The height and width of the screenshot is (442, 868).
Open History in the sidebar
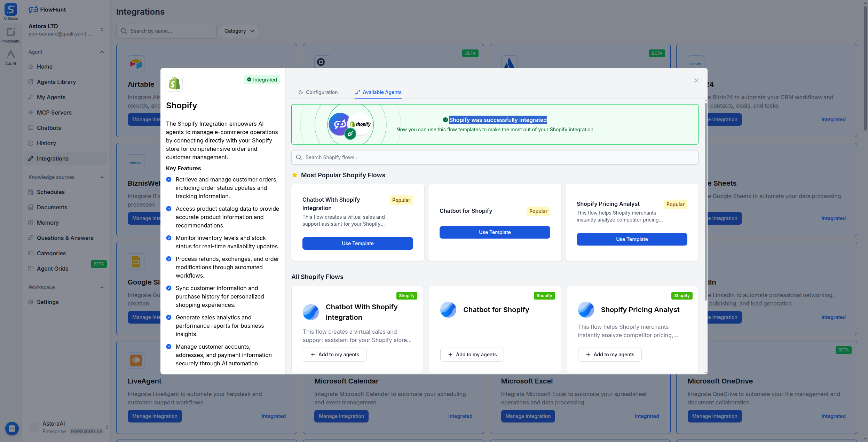[46, 143]
